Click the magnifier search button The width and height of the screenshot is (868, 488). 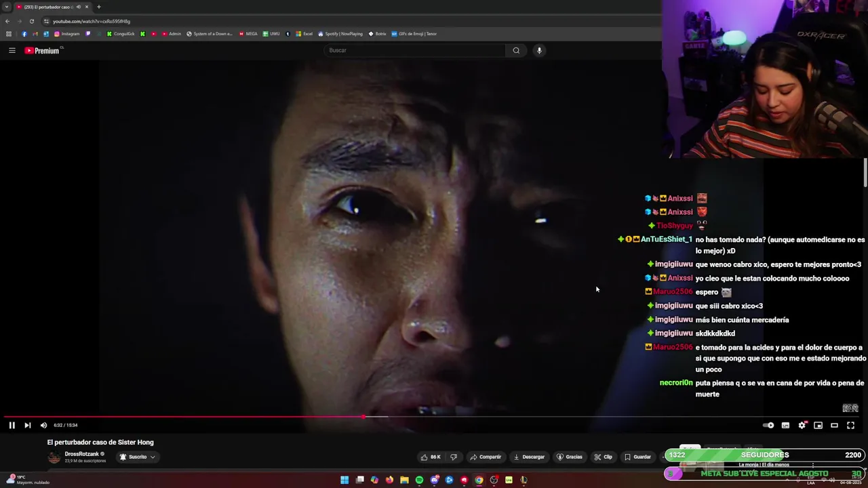coord(516,50)
